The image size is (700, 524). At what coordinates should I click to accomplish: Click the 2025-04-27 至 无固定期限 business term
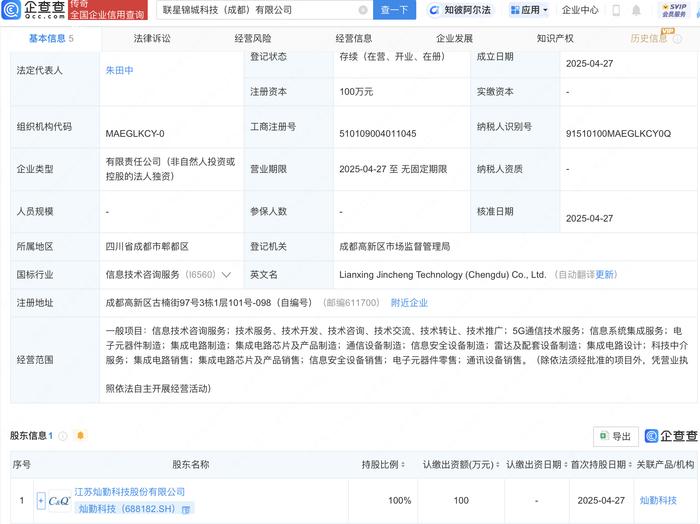tap(393, 169)
